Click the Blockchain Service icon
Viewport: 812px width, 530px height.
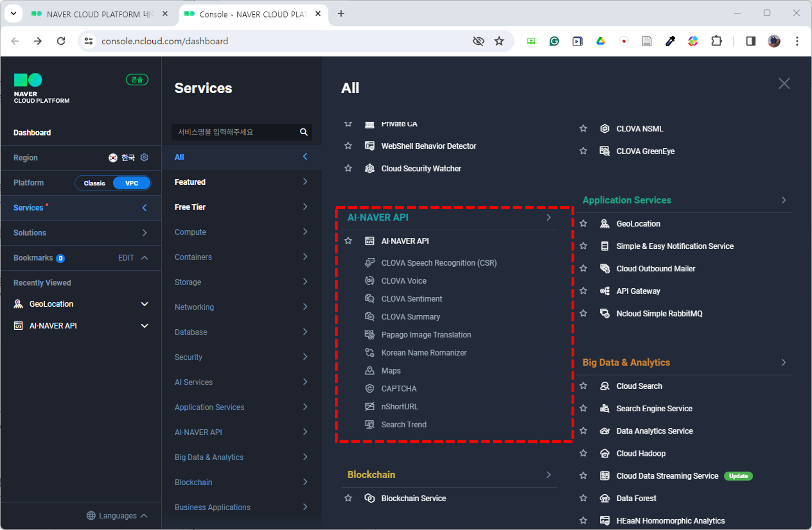click(x=370, y=498)
